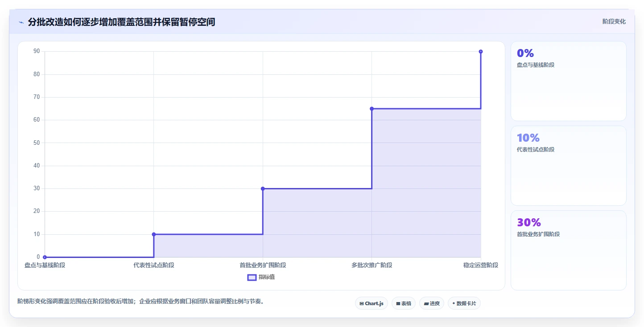Click the 代表性试点阶段 axis label
The height and width of the screenshot is (327, 644).
click(x=154, y=265)
